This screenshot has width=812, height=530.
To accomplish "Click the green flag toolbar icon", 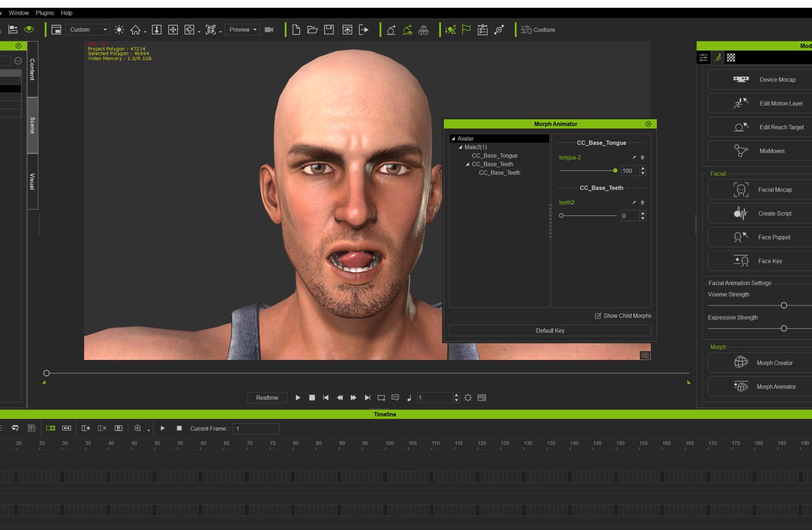I will coord(466,30).
